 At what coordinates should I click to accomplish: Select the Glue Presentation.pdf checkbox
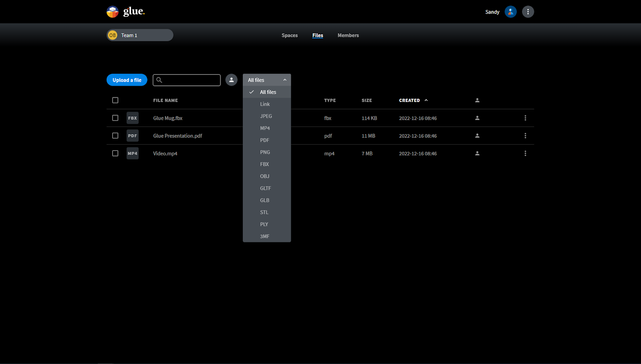115,136
